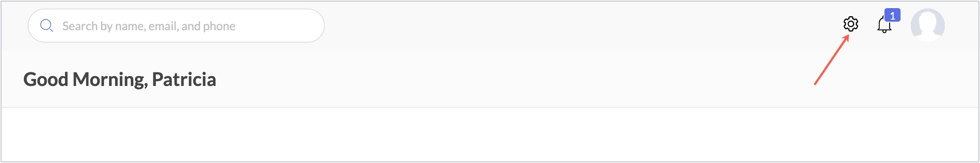The width and height of the screenshot is (980, 163).
Task: Expand setup options via gear icon
Action: [850, 24]
